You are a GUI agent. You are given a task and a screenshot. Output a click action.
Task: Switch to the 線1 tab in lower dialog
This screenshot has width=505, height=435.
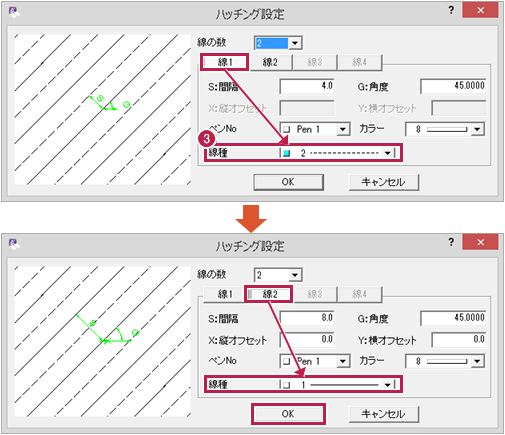click(225, 294)
